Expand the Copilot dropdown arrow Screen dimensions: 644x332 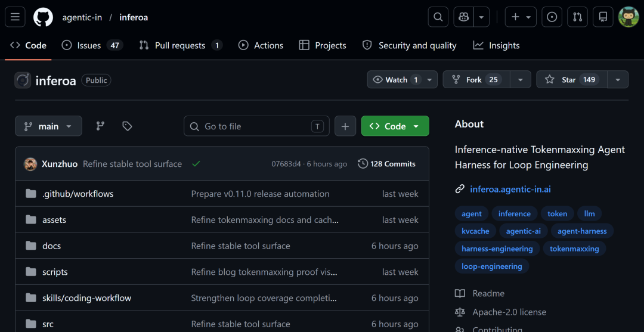481,17
